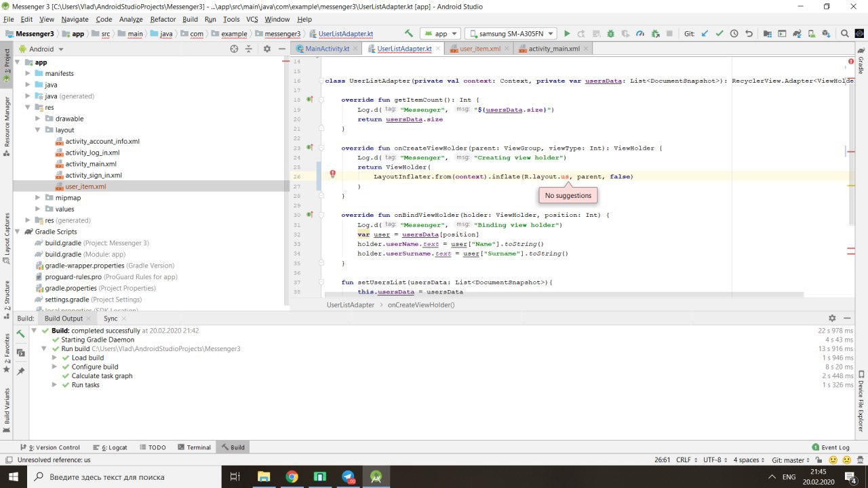Toggle the Gradle side tab
This screenshot has width=868, height=488.
[x=861, y=60]
